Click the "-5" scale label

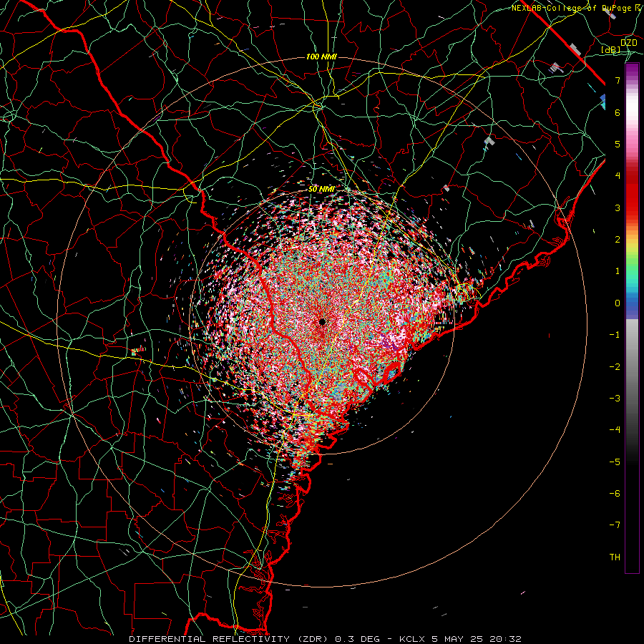[615, 462]
